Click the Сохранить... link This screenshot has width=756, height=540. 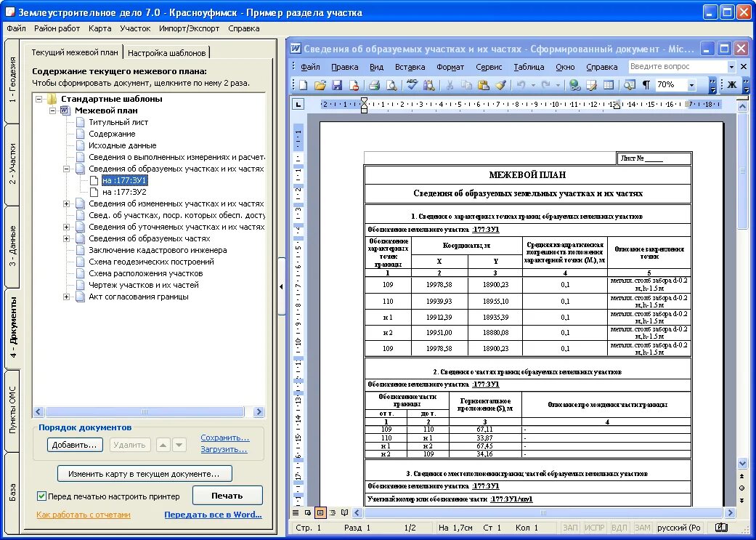(224, 438)
